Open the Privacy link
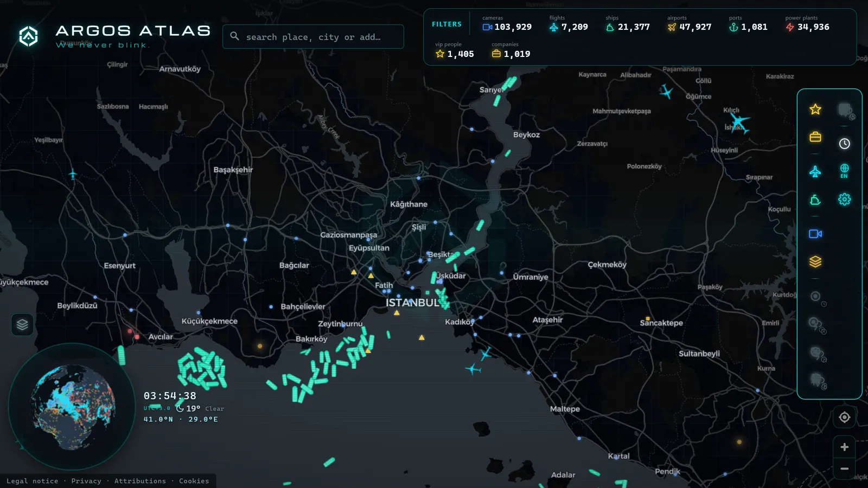 coord(86,481)
